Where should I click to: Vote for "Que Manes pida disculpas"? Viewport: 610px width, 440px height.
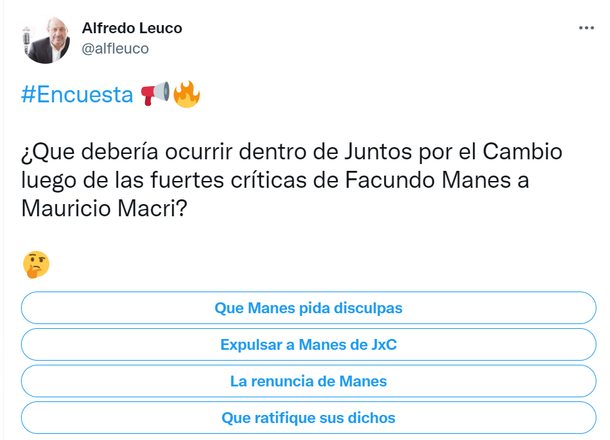[308, 308]
